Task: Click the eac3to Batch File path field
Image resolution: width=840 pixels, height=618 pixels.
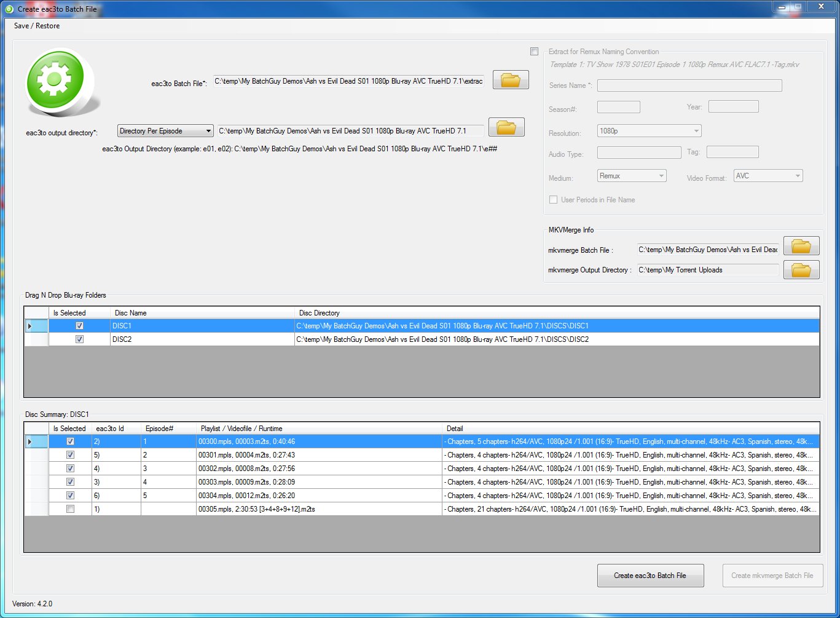Action: point(348,81)
